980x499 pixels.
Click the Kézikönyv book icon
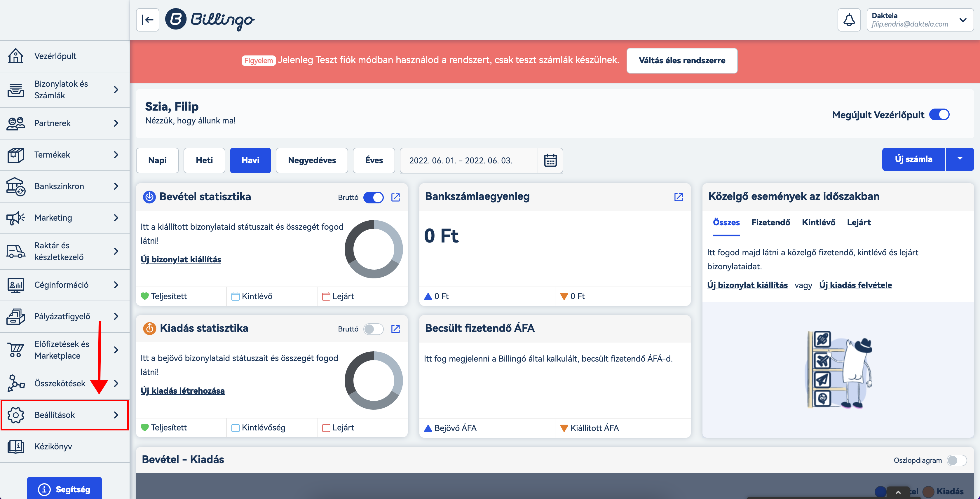[15, 446]
